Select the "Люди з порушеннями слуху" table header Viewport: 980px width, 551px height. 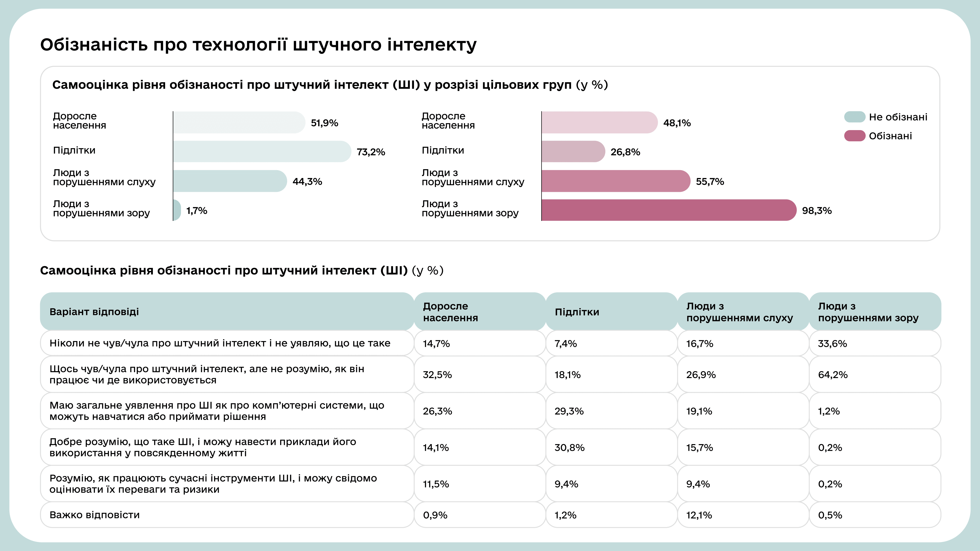pyautogui.click(x=739, y=312)
